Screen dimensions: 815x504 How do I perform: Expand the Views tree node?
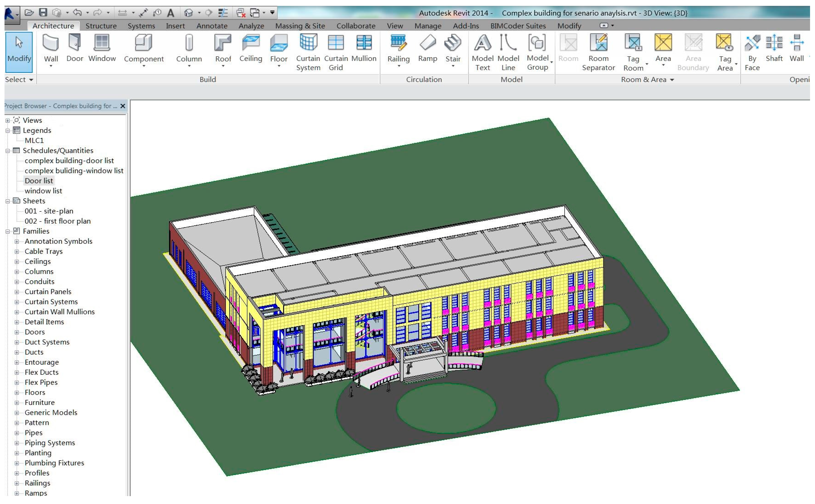[7, 121]
